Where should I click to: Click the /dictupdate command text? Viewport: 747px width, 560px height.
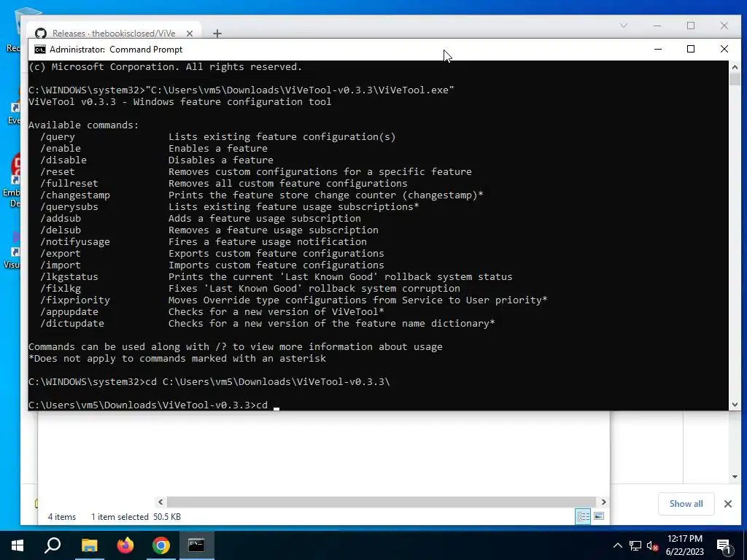point(72,324)
